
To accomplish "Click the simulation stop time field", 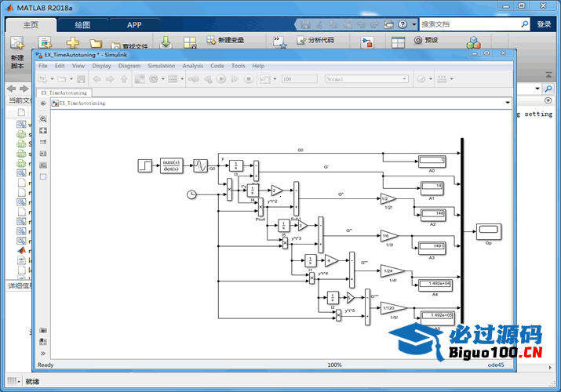I will pos(298,79).
